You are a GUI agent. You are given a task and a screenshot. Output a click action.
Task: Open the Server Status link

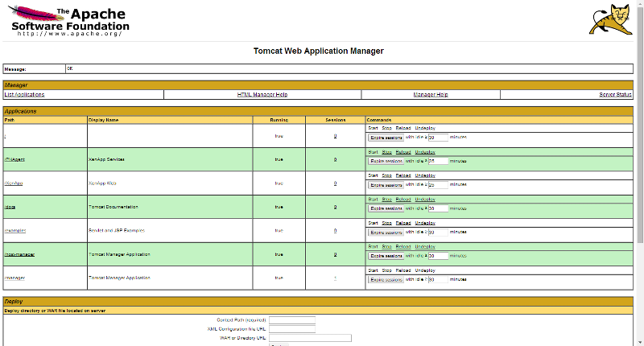615,94
